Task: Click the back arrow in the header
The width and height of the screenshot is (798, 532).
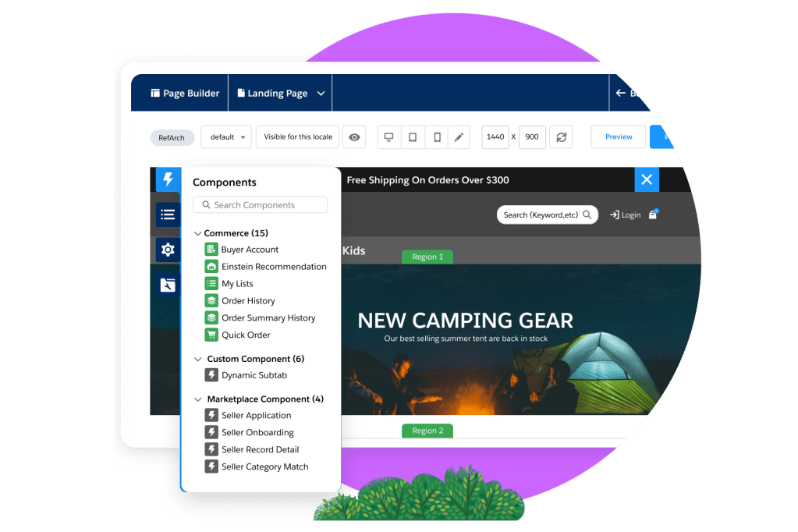Action: [x=620, y=93]
